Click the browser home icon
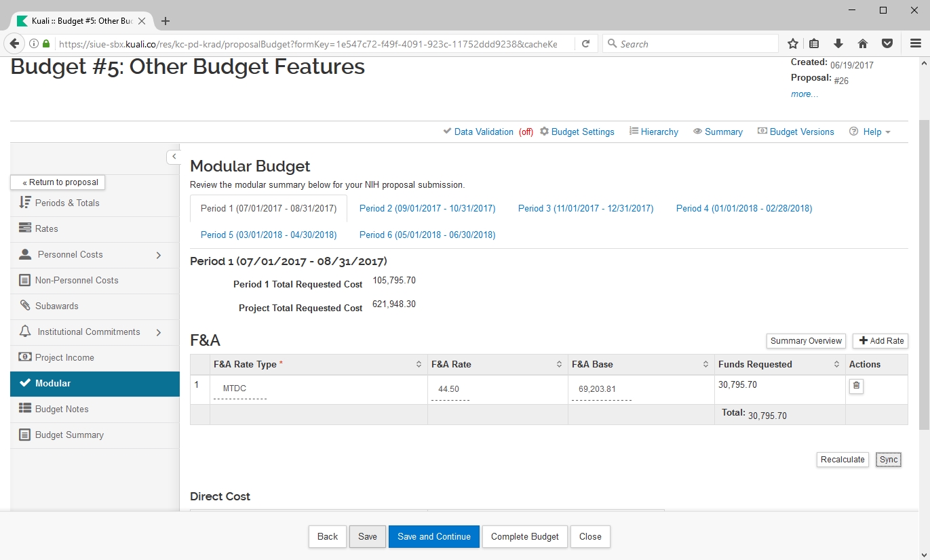This screenshot has width=930, height=560. [863, 43]
